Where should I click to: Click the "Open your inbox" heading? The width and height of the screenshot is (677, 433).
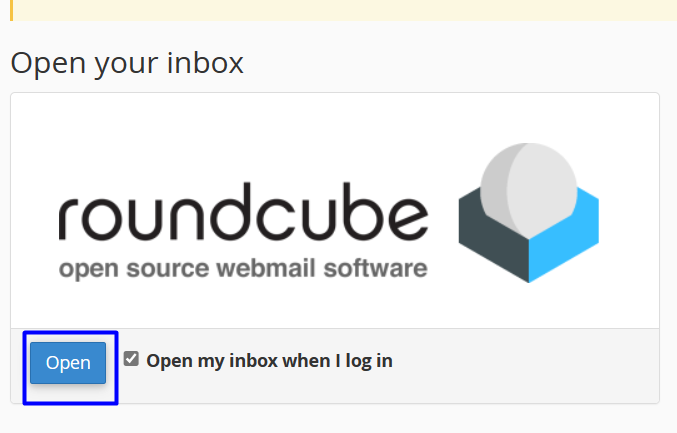(x=127, y=63)
